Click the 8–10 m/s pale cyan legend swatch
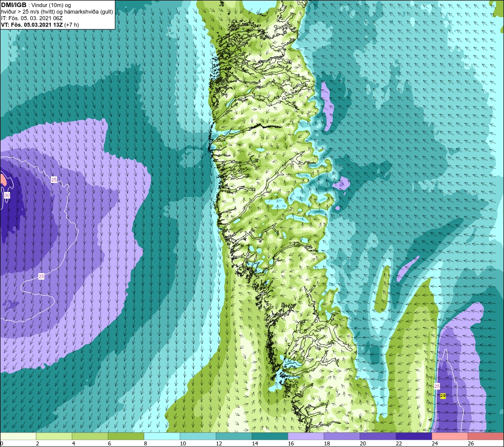Viewport: 504px width, 447px height. point(162,436)
